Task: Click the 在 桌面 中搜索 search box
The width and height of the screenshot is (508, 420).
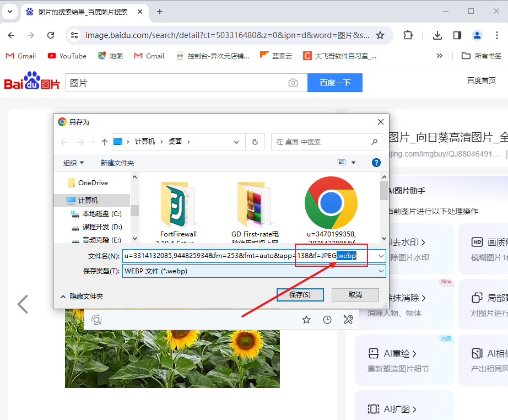Action: [326, 142]
